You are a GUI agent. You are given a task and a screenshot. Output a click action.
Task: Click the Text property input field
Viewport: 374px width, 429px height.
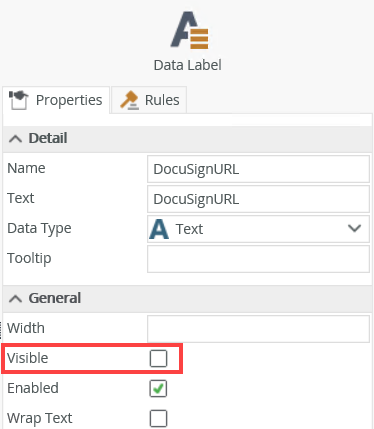coord(258,199)
